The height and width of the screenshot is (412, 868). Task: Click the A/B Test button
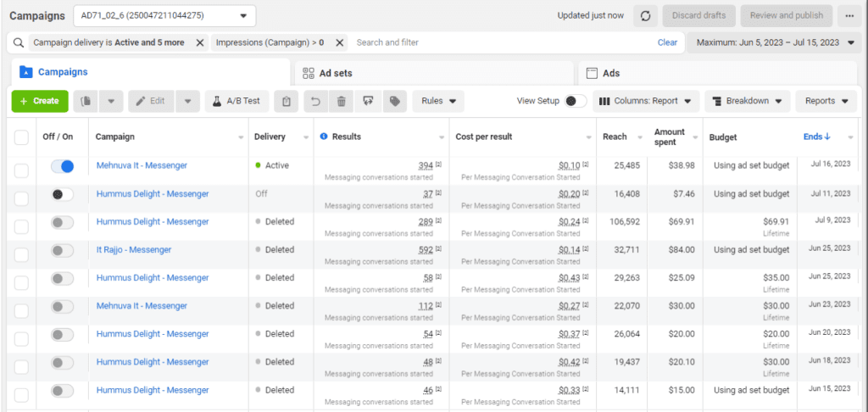tap(237, 102)
